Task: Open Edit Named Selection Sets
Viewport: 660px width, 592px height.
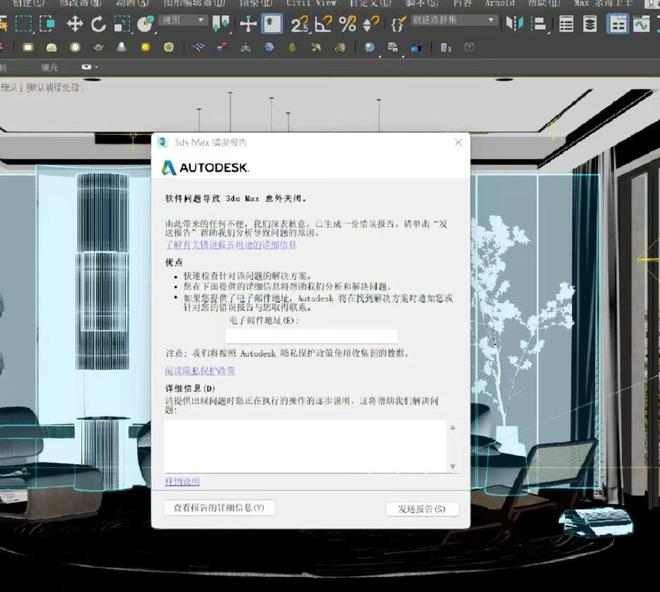Action: click(399, 24)
